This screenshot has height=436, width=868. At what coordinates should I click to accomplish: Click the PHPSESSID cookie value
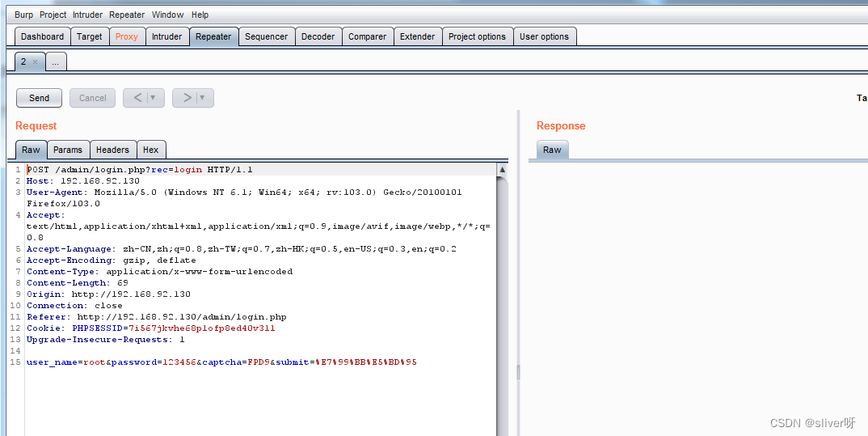click(x=202, y=328)
